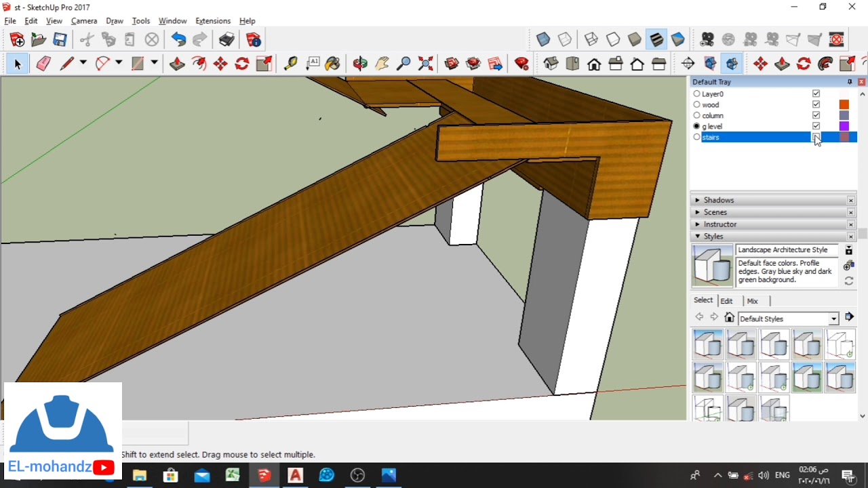Save the model with floppy disk icon
Screen dimensions: 868x488
60,40
